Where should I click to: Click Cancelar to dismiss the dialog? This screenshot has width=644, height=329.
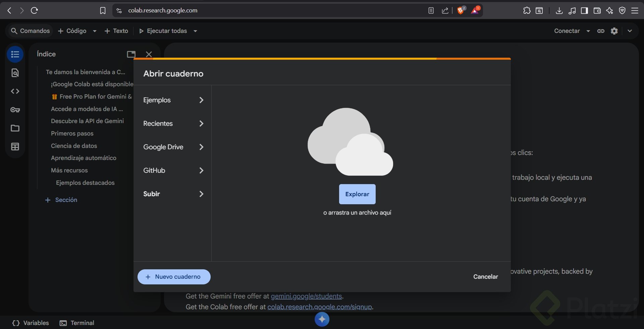(485, 277)
